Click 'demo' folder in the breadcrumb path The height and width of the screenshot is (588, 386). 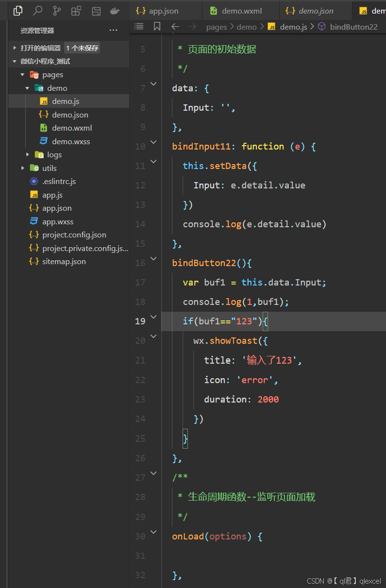point(247,27)
